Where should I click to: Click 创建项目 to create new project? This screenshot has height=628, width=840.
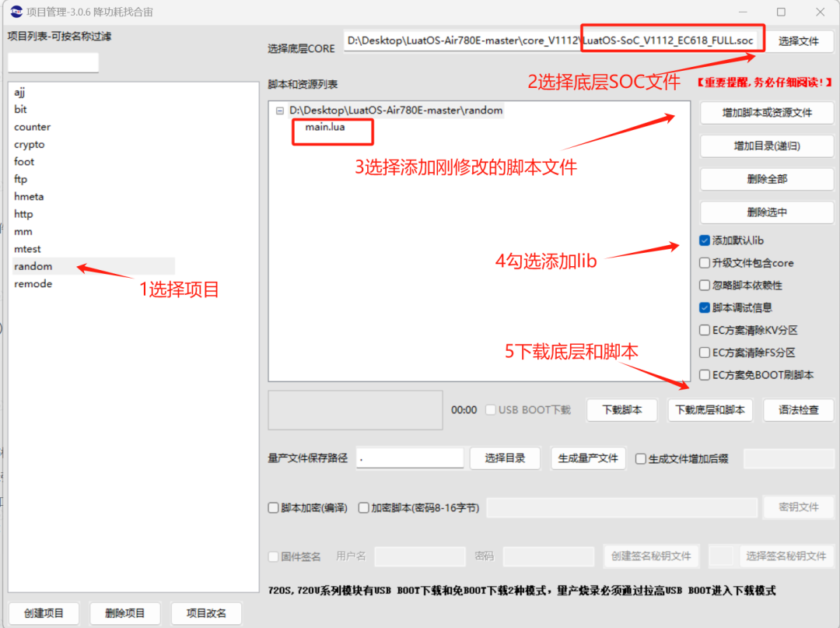pyautogui.click(x=44, y=613)
